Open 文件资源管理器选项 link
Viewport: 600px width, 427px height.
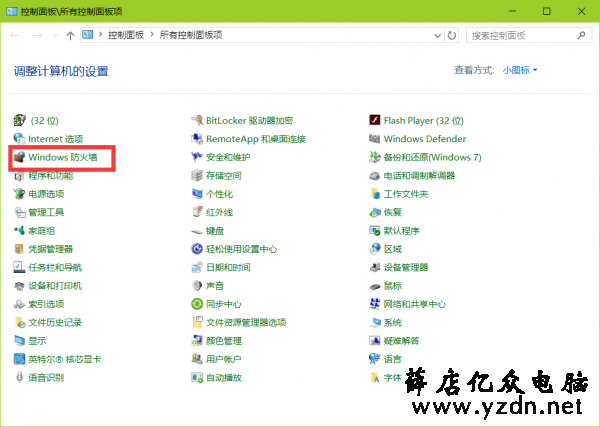246,323
